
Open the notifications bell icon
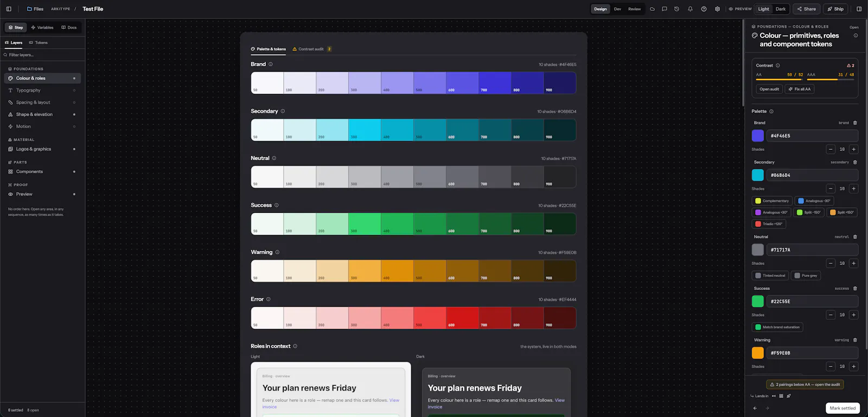(x=690, y=9)
